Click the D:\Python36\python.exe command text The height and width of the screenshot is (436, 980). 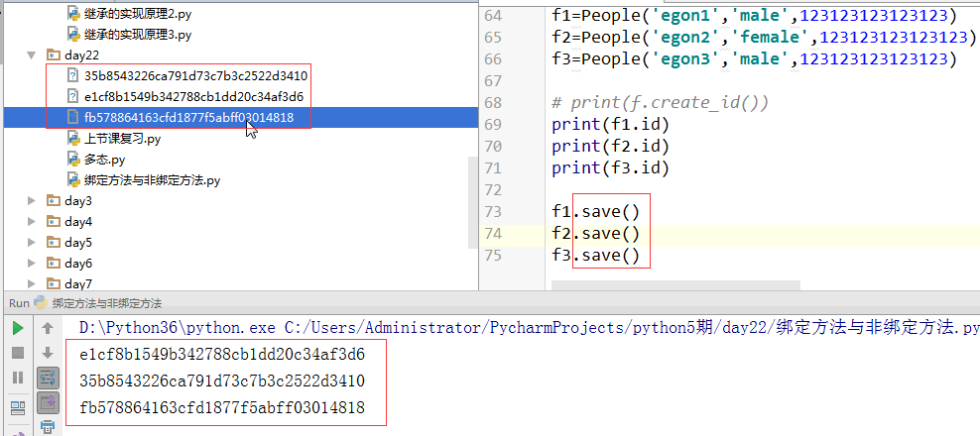(179, 327)
